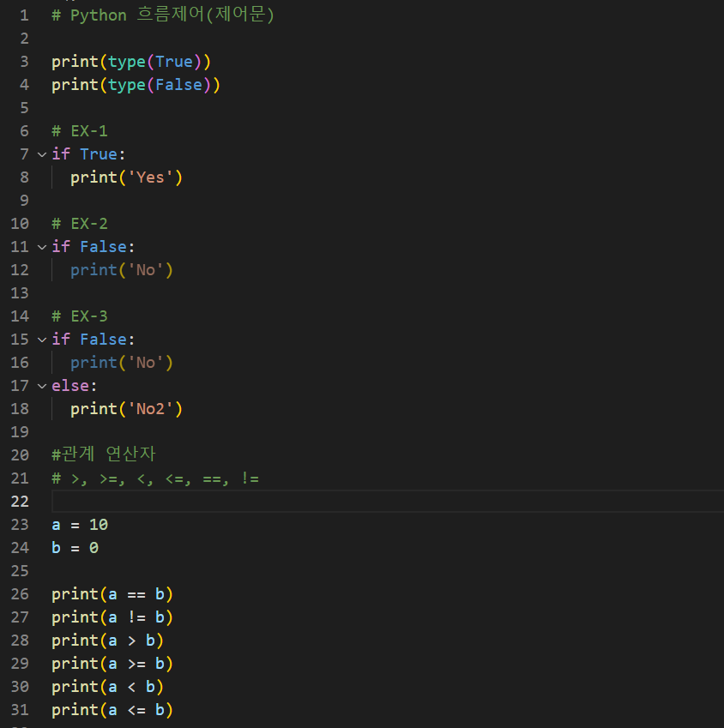Click line number 31 in gutter

click(x=20, y=710)
